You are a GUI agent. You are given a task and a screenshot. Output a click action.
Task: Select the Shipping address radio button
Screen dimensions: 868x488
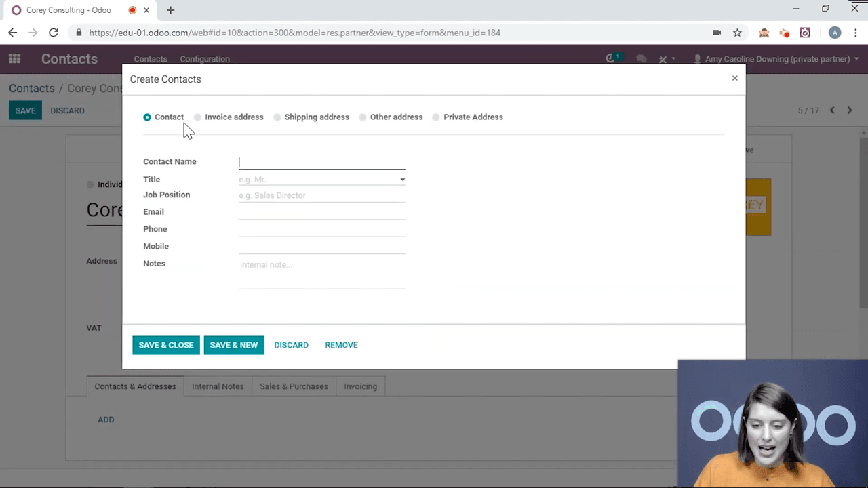coord(277,117)
